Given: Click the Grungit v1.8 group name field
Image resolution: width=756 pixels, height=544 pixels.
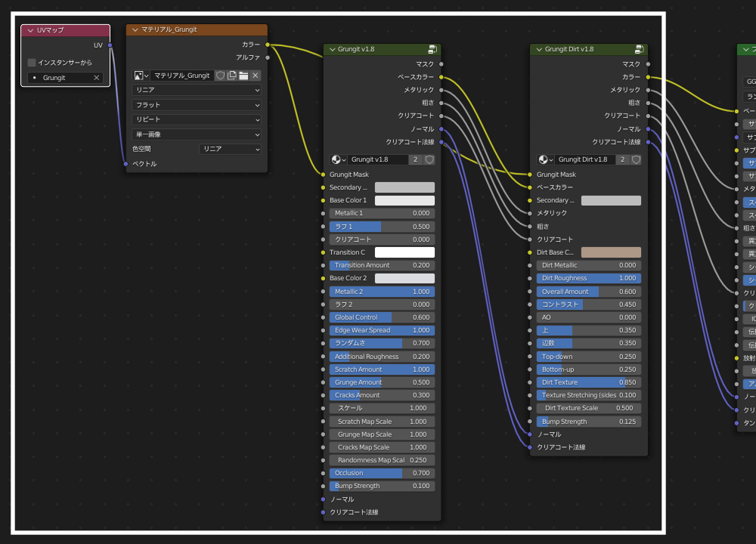Looking at the screenshot, I should [x=377, y=159].
